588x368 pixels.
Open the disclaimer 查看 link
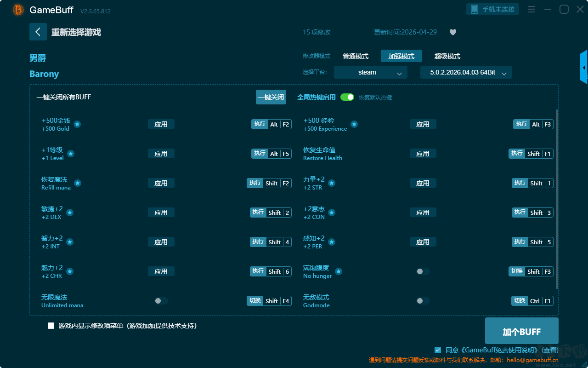click(549, 350)
